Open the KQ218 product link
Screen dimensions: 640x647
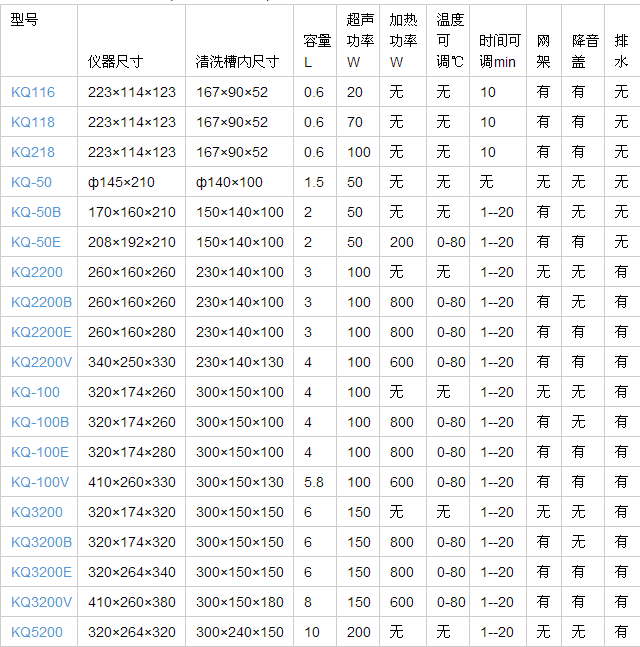(x=33, y=152)
